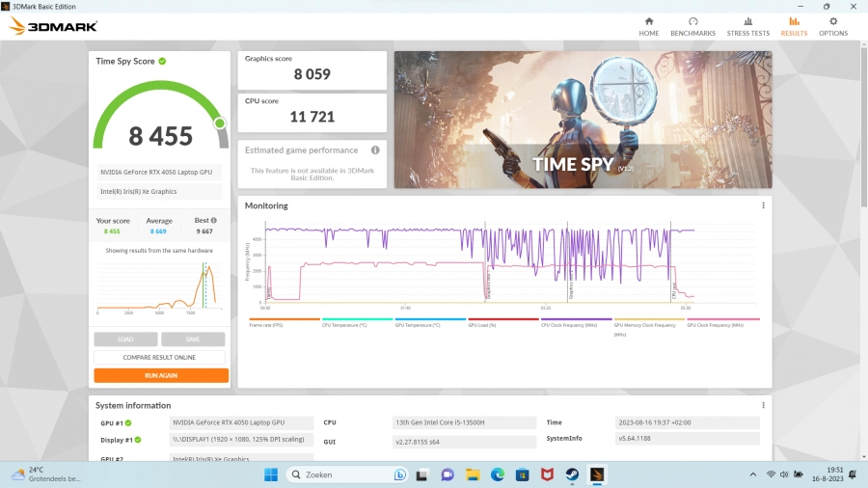This screenshot has height=488, width=868.
Task: Click the Display #1 green check icon
Action: 138,440
